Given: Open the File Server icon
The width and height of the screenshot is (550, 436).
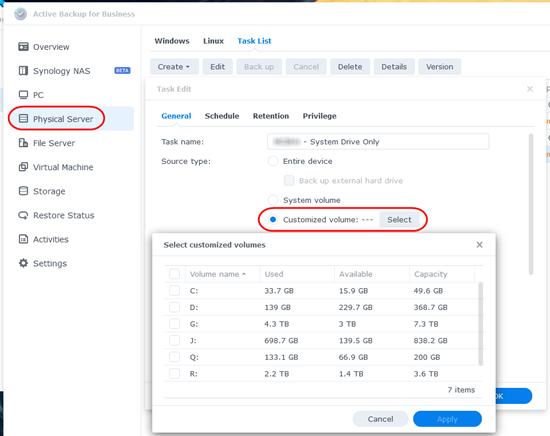Looking at the screenshot, I should (x=23, y=143).
